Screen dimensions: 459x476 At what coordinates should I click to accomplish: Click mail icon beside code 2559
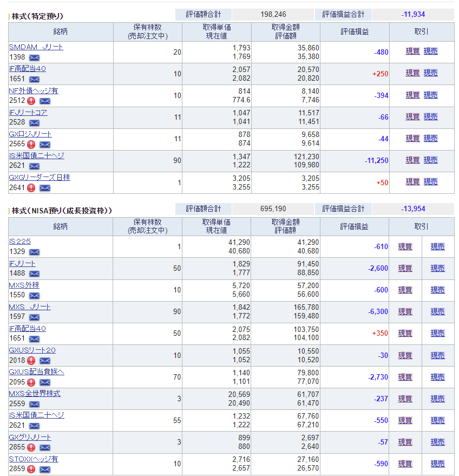tap(34, 404)
